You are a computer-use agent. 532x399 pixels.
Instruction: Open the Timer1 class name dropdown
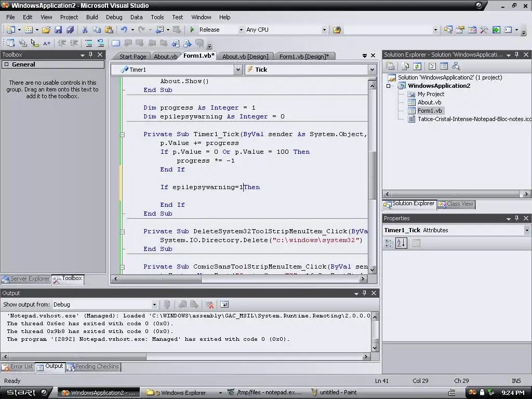[x=238, y=70]
